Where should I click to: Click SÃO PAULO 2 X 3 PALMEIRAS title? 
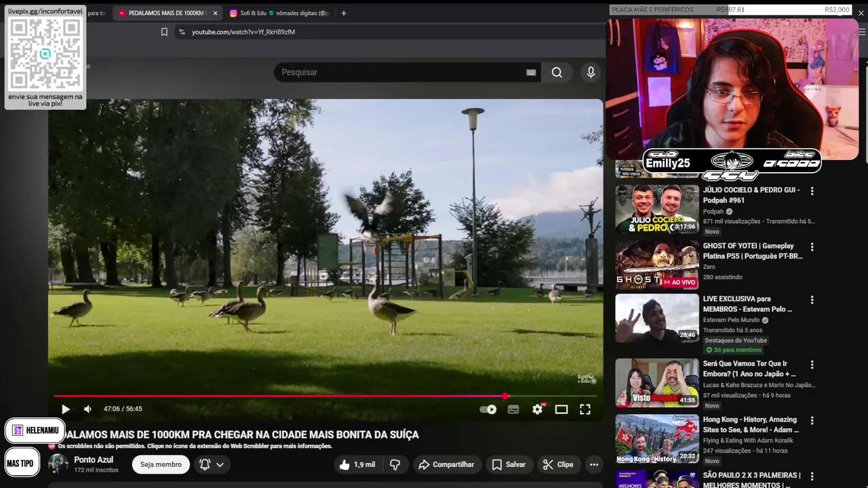tap(752, 479)
